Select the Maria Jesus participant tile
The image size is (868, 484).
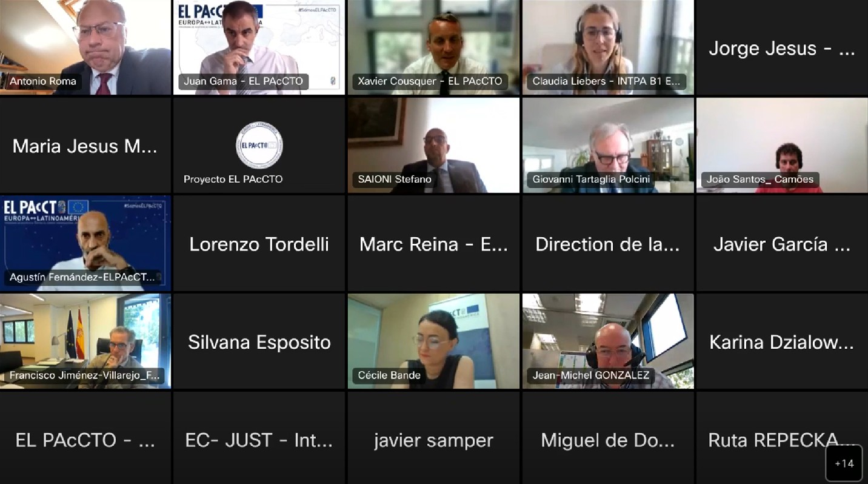(x=85, y=146)
